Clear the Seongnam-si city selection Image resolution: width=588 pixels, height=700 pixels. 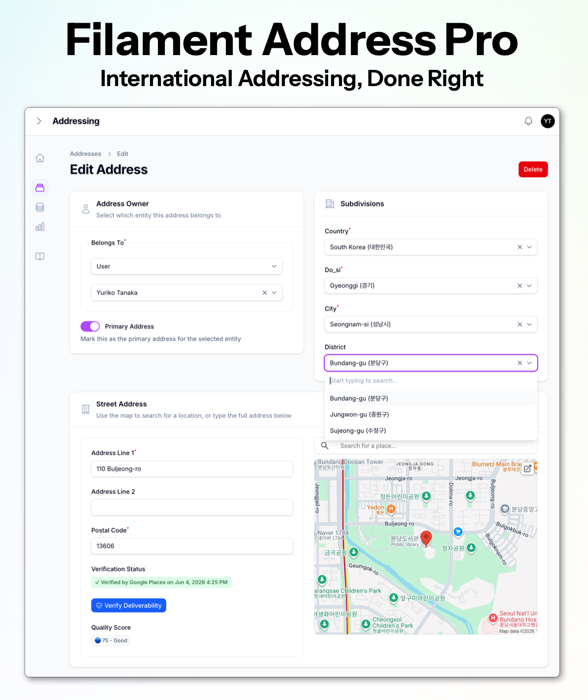click(x=520, y=325)
